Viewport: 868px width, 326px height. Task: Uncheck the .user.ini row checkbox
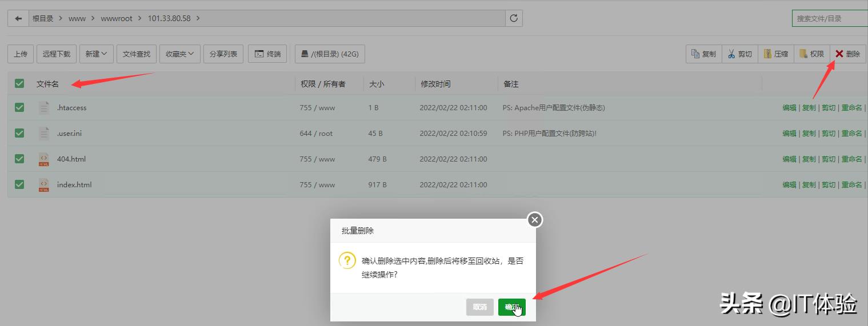pos(19,133)
